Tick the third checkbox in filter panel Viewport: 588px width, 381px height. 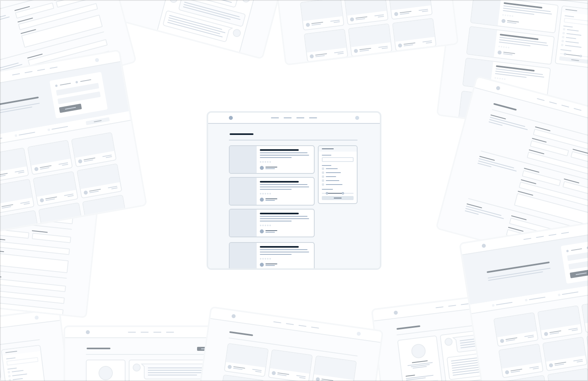323,177
